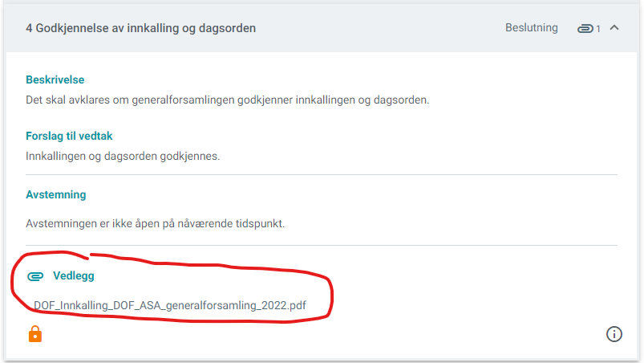
Task: Click text Innkallingen og dagsorden godkjennes
Action: (123, 157)
